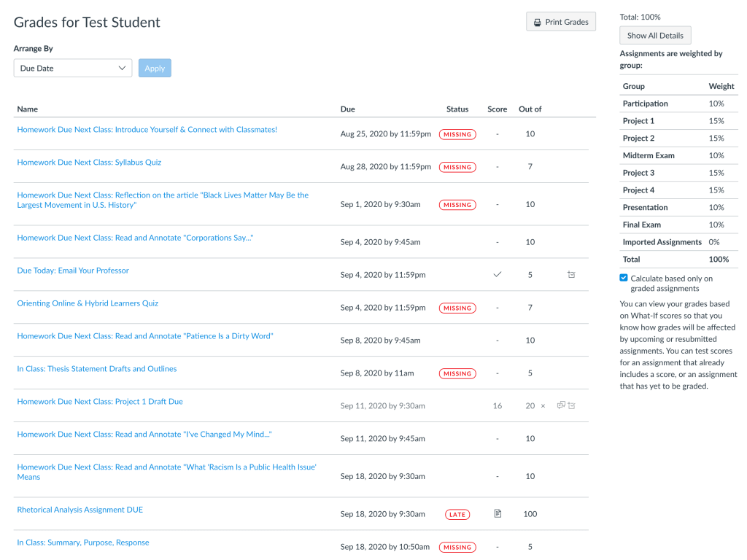Click rubric icon on Email Your Professor row
Viewport: 747px width, 560px height.
(x=571, y=275)
